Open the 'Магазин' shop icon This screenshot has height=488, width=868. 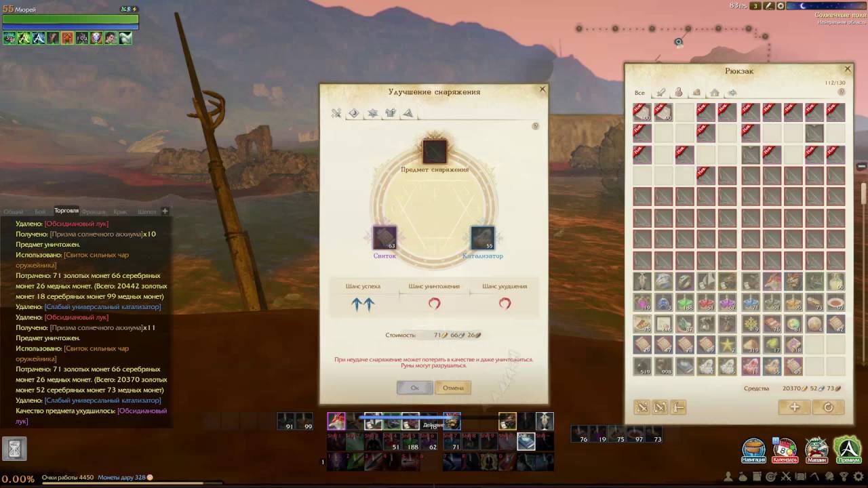[x=816, y=449]
